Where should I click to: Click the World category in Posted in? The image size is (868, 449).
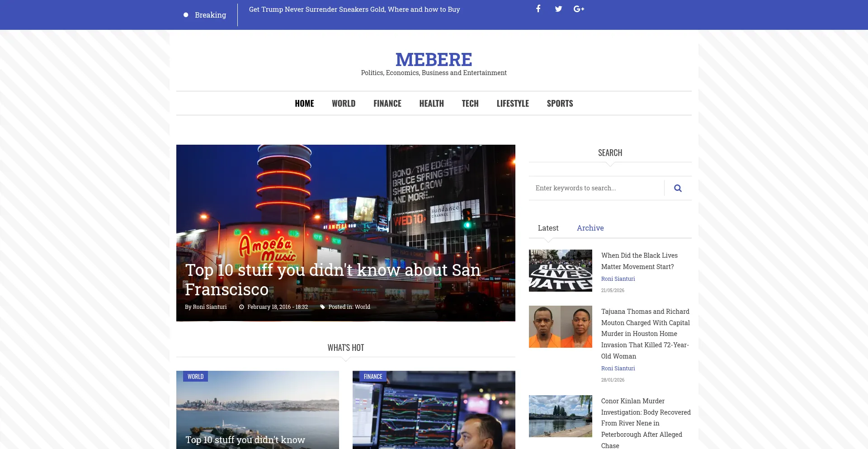[x=363, y=307]
